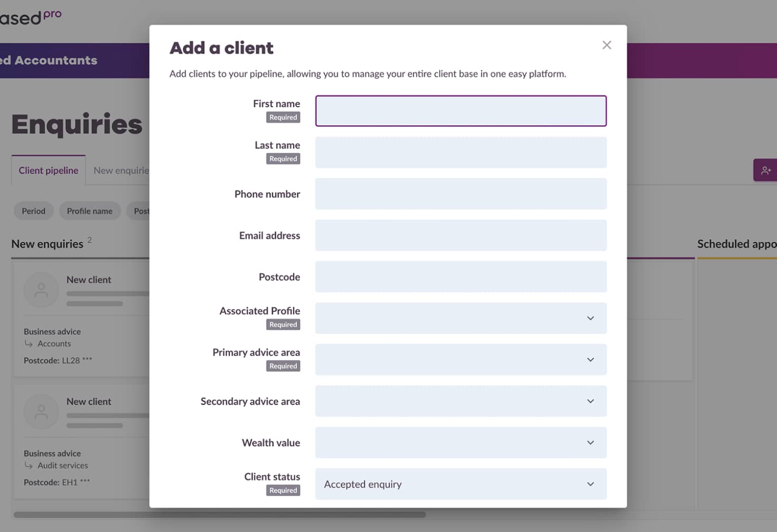Select the Phone number field
The image size is (777, 532).
461,194
